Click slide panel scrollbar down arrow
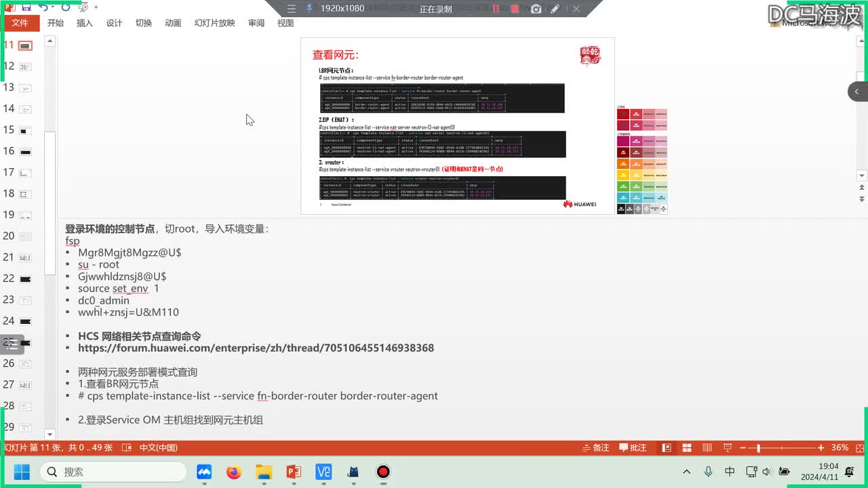Screen dimensions: 868x488 click(50, 434)
